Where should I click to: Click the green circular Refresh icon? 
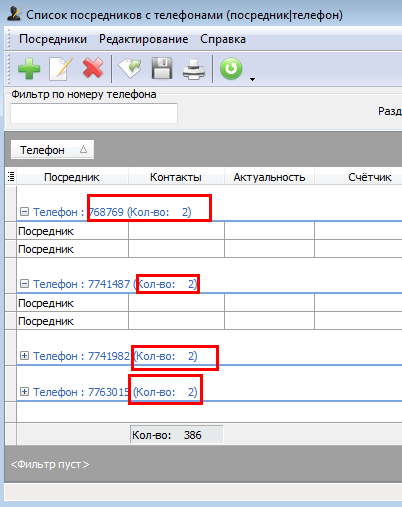click(x=231, y=69)
